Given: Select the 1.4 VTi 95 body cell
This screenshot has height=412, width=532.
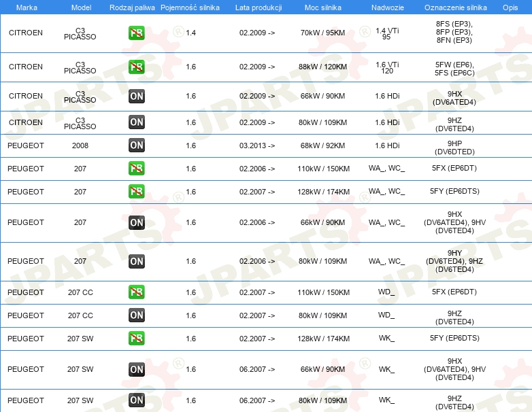Looking at the screenshot, I should click(x=387, y=33).
